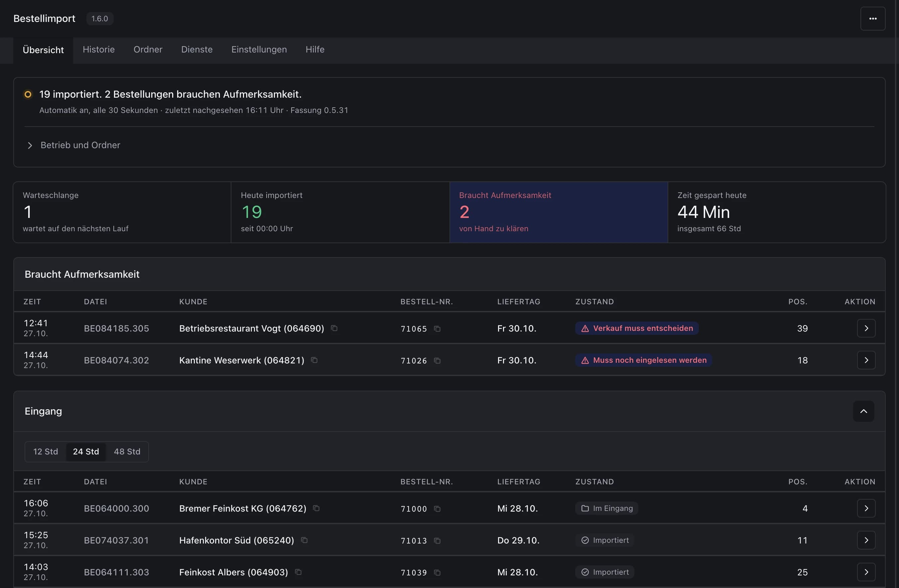Open details arrow for Betriebsrestaurant Vogt row
This screenshot has height=588, width=899.
coord(866,328)
